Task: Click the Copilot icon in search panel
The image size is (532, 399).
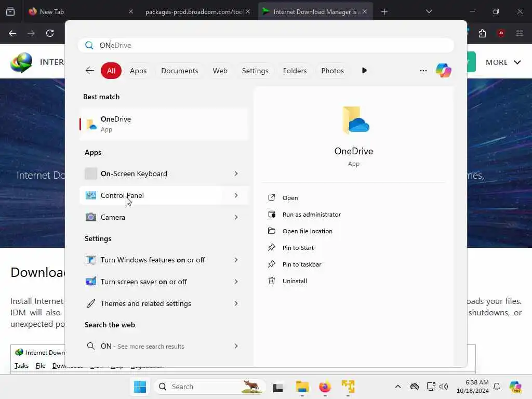Action: 444,71
